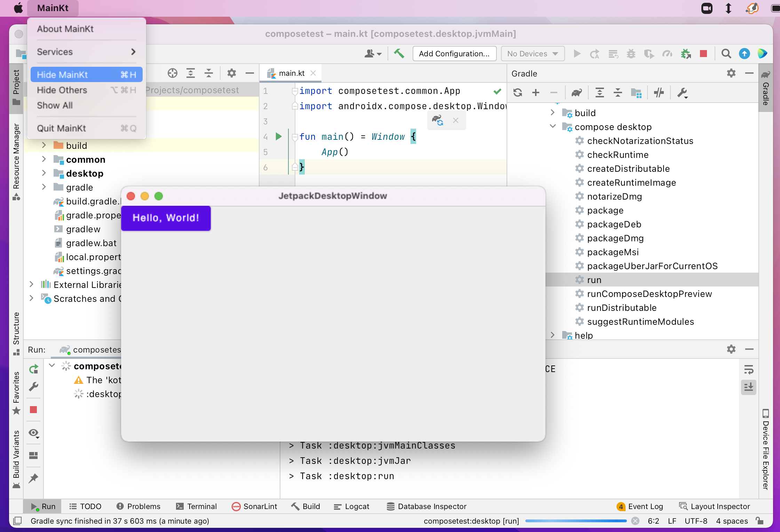Attach the profiler to a running process

[667, 54]
